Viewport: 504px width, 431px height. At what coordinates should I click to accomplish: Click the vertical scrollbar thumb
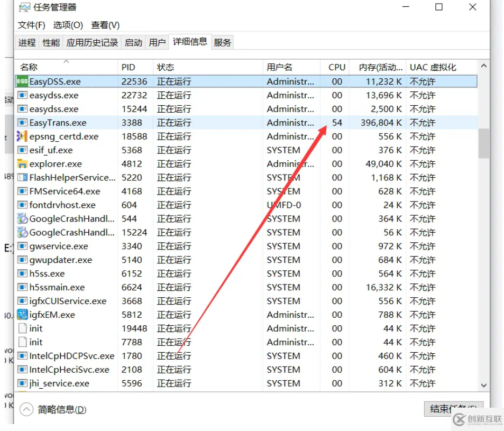click(x=483, y=143)
